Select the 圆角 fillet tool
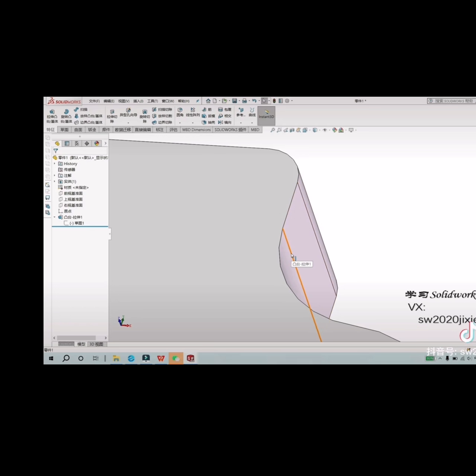The height and width of the screenshot is (476, 476). 180,112
